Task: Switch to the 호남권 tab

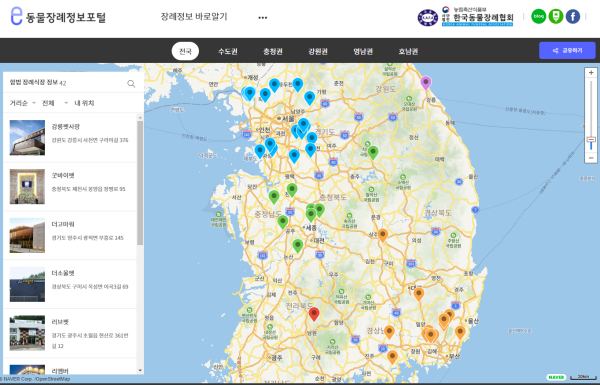Action: click(408, 51)
